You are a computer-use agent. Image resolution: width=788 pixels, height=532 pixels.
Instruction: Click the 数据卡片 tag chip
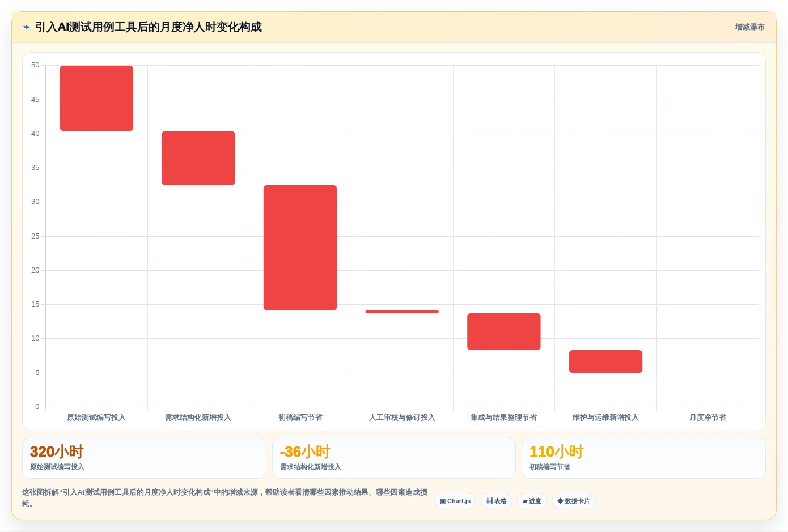coord(574,501)
